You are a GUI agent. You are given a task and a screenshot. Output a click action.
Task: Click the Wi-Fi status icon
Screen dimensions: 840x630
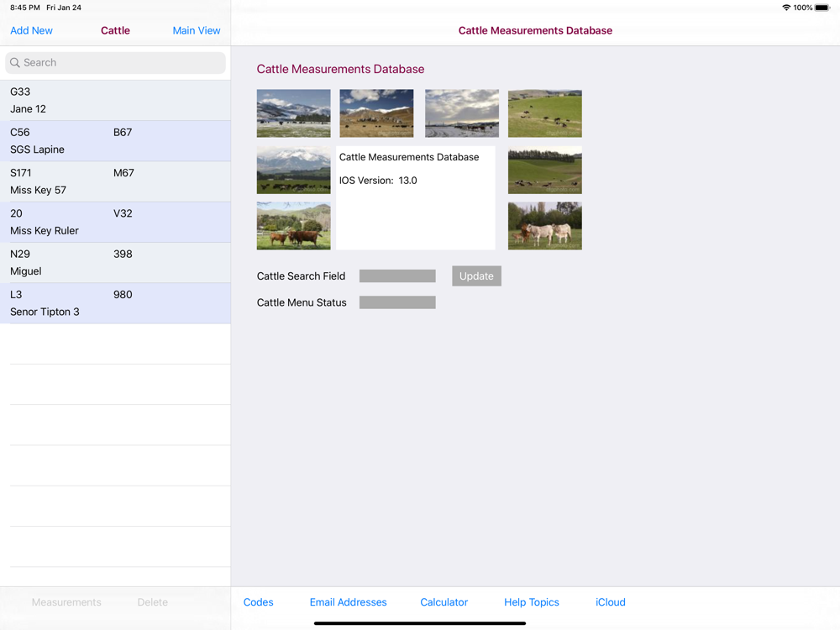click(786, 8)
